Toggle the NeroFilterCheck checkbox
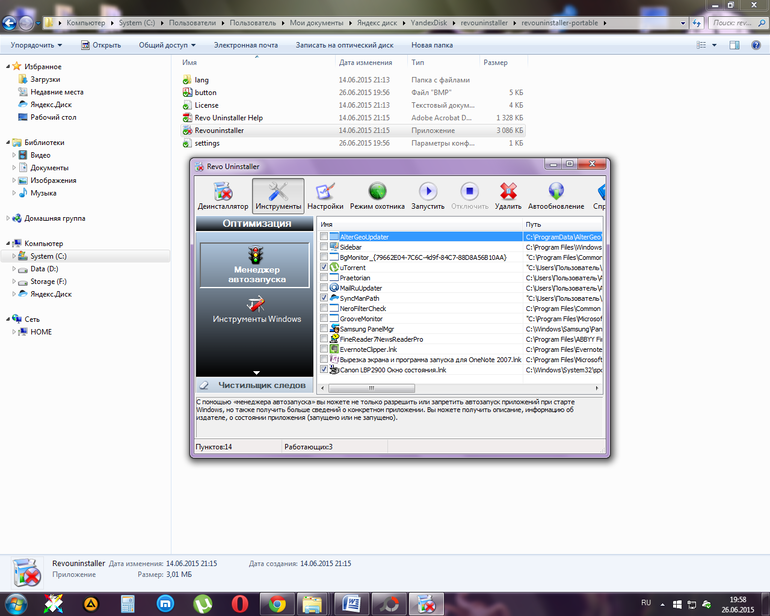Screen dimensions: 770x616 click(x=324, y=308)
